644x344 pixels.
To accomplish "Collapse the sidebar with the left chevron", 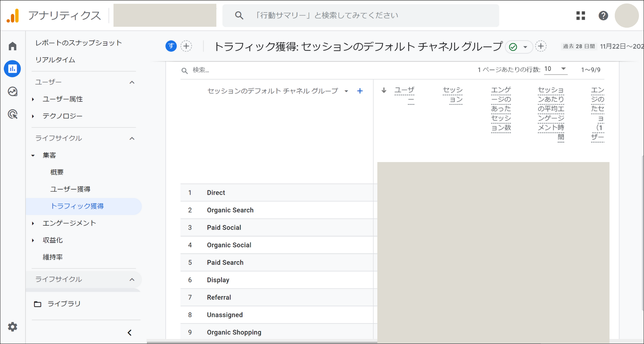I will [130, 333].
